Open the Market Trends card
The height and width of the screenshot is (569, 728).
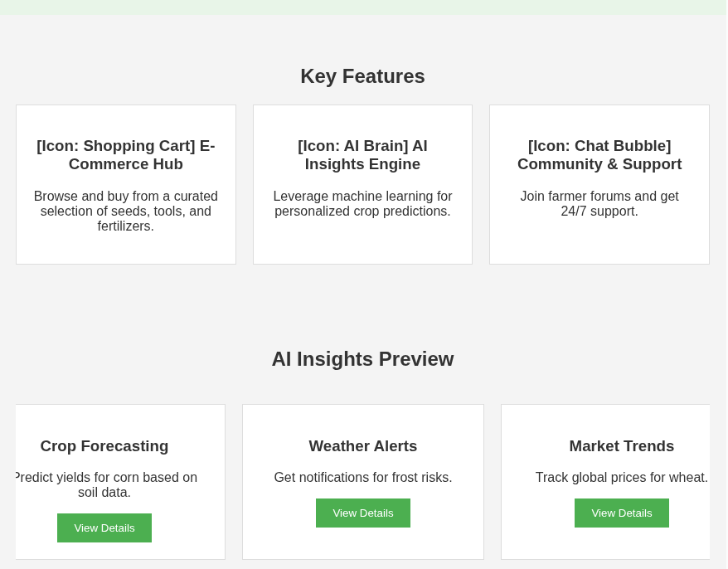[621, 481]
